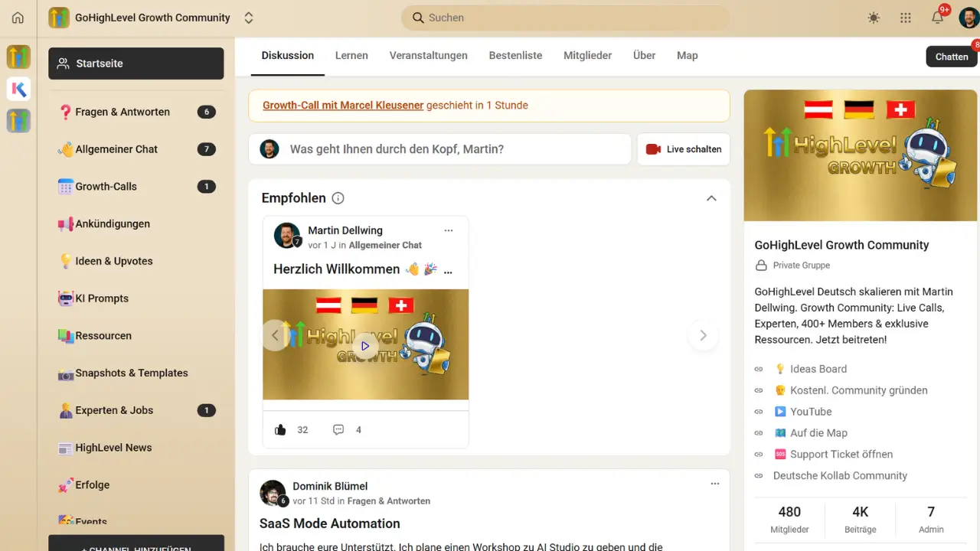This screenshot has width=980, height=551.
Task: Open the 480 Mitglieder stat
Action: (789, 519)
